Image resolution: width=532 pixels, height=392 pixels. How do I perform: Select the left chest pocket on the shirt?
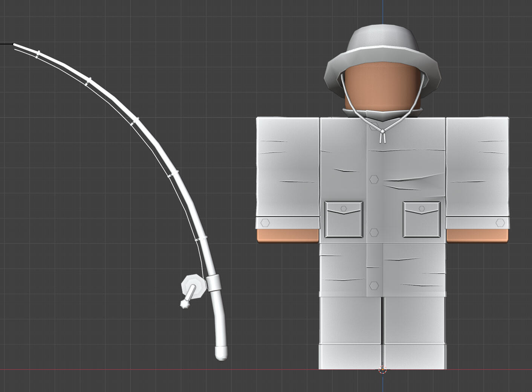pos(344,220)
